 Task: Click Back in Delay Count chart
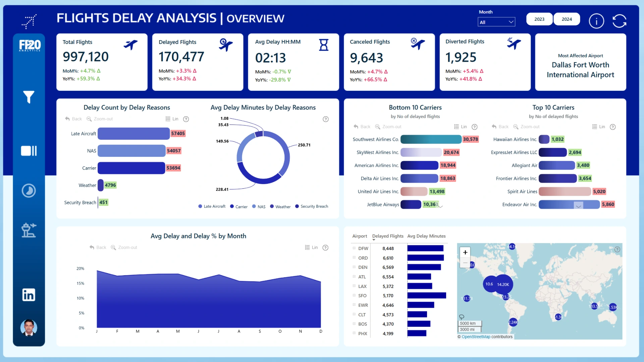73,119
